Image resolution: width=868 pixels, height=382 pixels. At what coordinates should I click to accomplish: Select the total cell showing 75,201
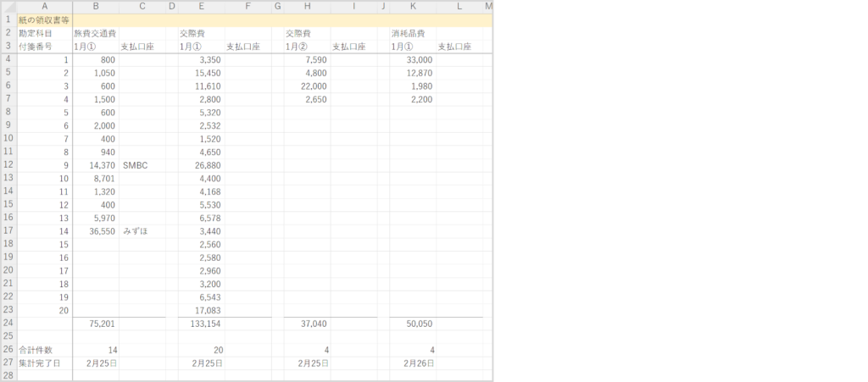[95, 323]
